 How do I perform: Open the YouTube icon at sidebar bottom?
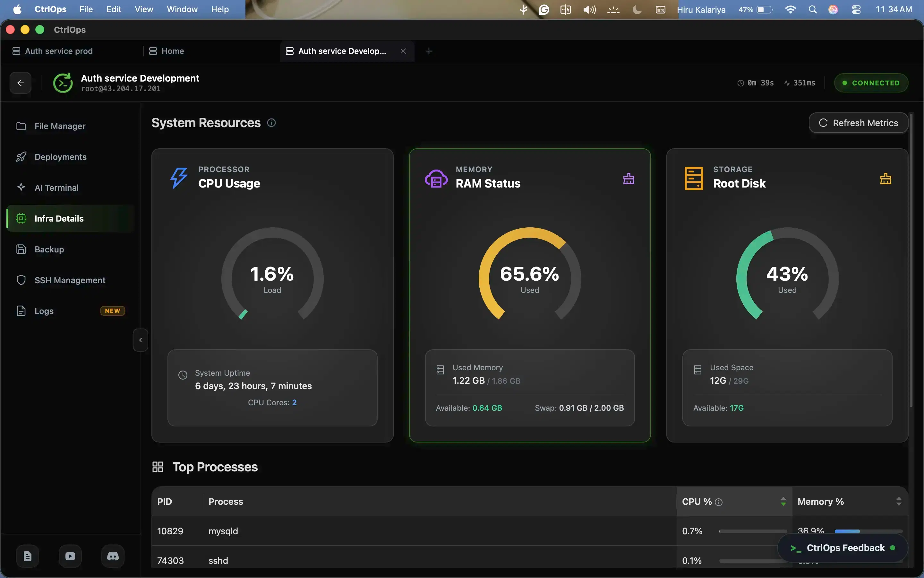pyautogui.click(x=70, y=556)
